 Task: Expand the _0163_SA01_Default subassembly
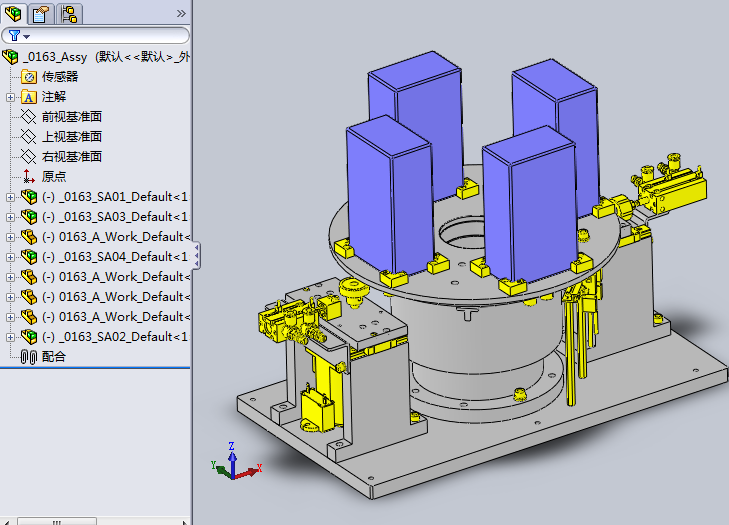pos(10,197)
